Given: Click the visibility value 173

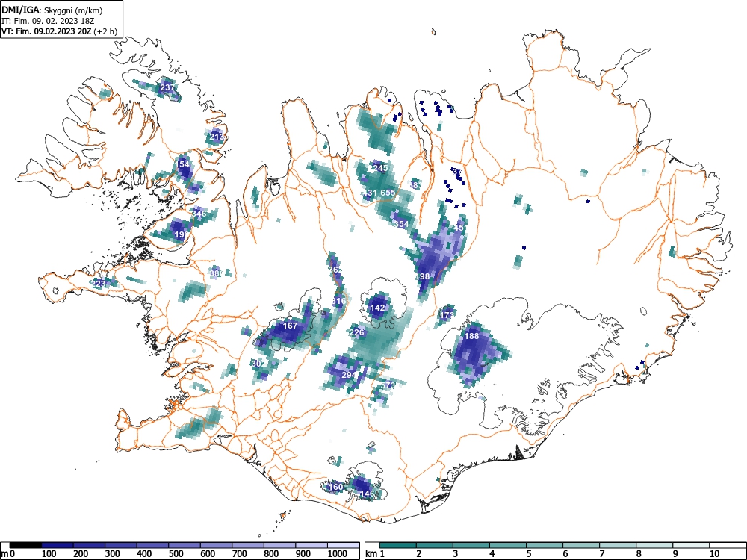Looking at the screenshot, I should pyautogui.click(x=447, y=315).
